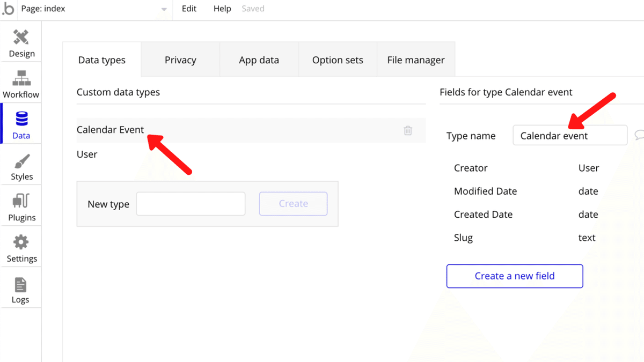Viewport: 644px width, 362px height.
Task: Open the Styles brush icon
Action: point(21,166)
